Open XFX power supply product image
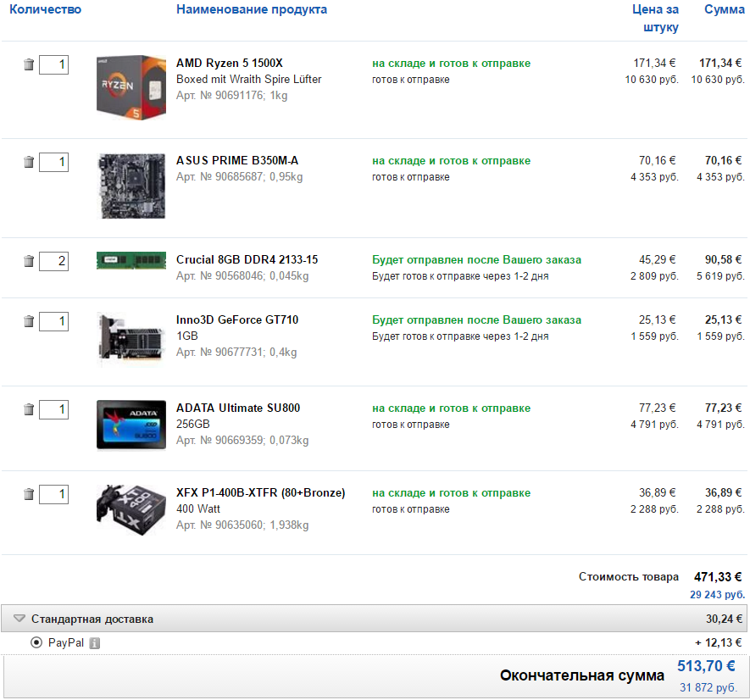Screen dimensions: 750x700 click(x=131, y=510)
